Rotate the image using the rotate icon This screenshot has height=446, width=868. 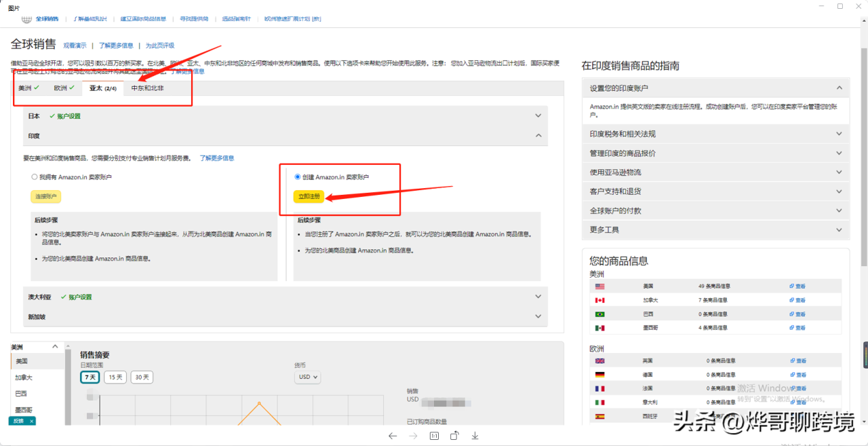click(x=454, y=436)
